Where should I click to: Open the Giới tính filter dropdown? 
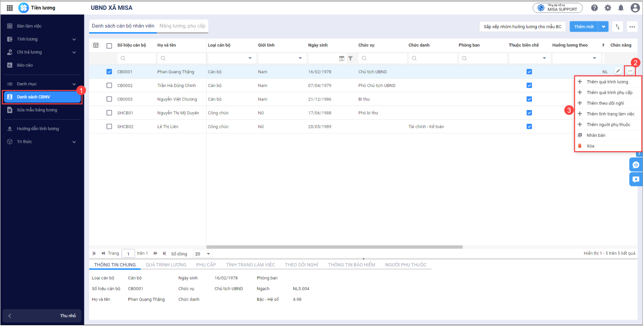(300, 58)
